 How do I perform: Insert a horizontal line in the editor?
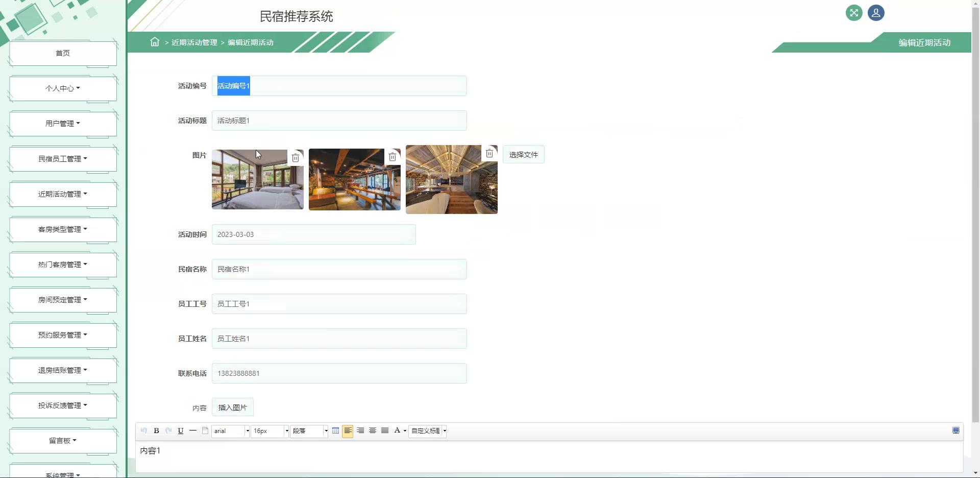pos(193,431)
